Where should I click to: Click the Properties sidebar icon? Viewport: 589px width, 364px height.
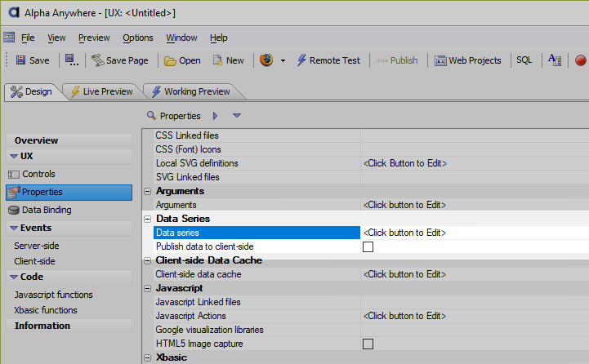[x=14, y=192]
